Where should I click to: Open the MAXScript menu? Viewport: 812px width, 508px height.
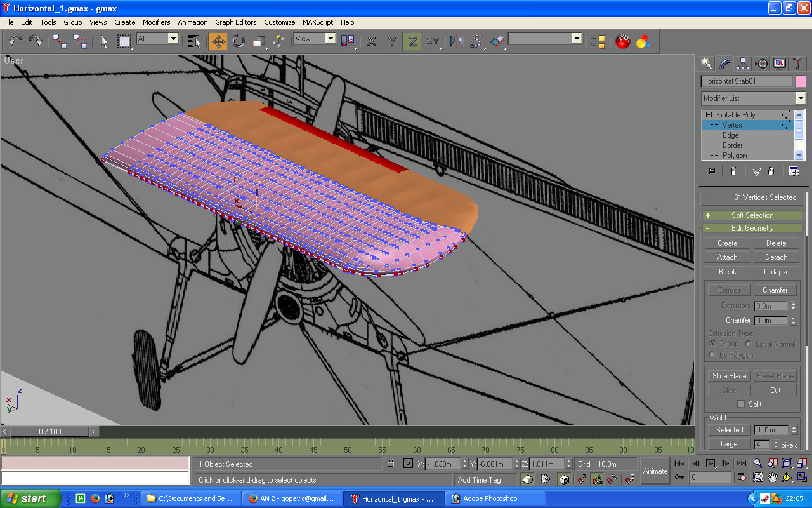point(317,22)
